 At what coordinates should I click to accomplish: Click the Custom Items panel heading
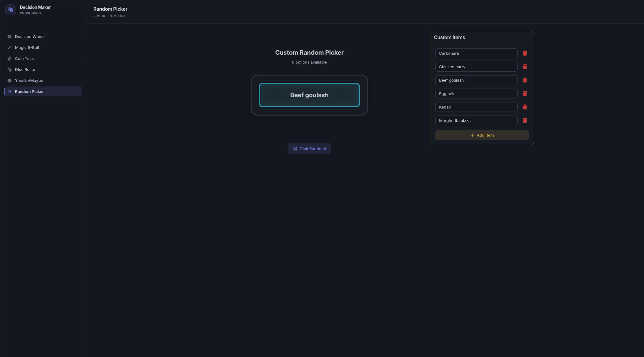pos(449,37)
